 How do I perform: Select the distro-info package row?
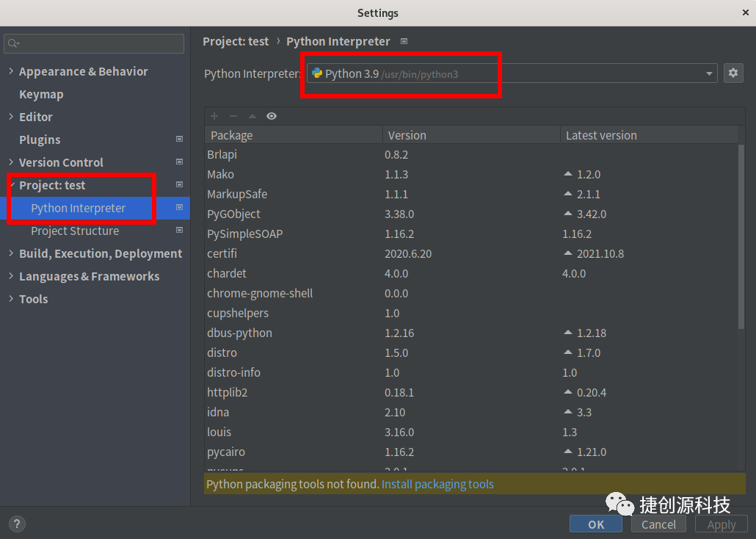(471, 372)
